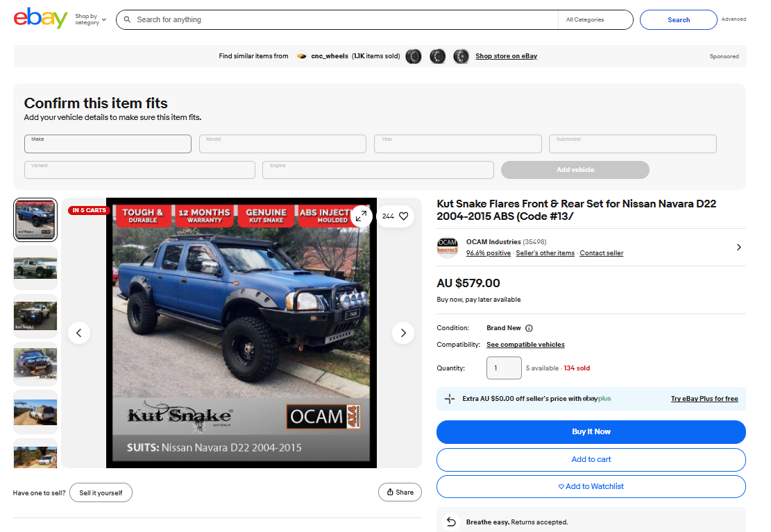
Task: Click the eBay logo
Action: click(x=40, y=19)
